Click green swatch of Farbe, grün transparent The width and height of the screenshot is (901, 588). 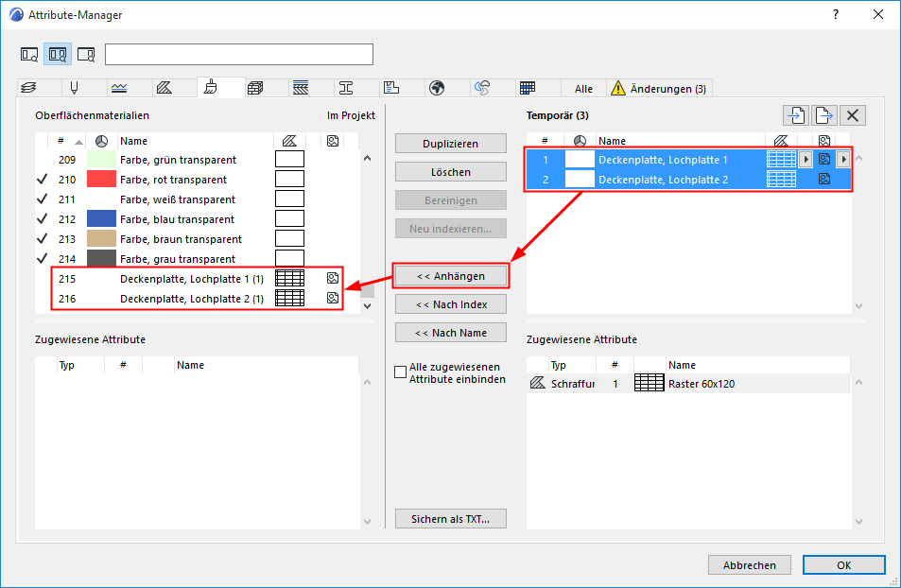[x=102, y=159]
